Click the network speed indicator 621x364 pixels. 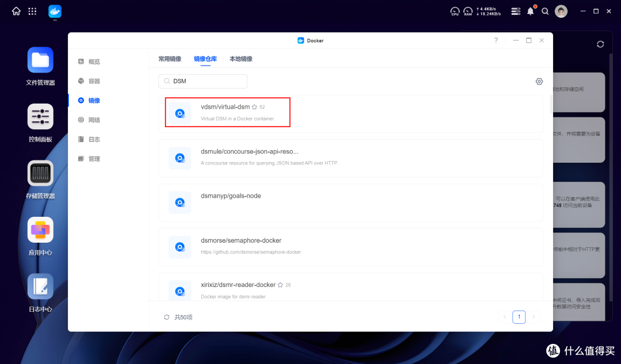488,12
